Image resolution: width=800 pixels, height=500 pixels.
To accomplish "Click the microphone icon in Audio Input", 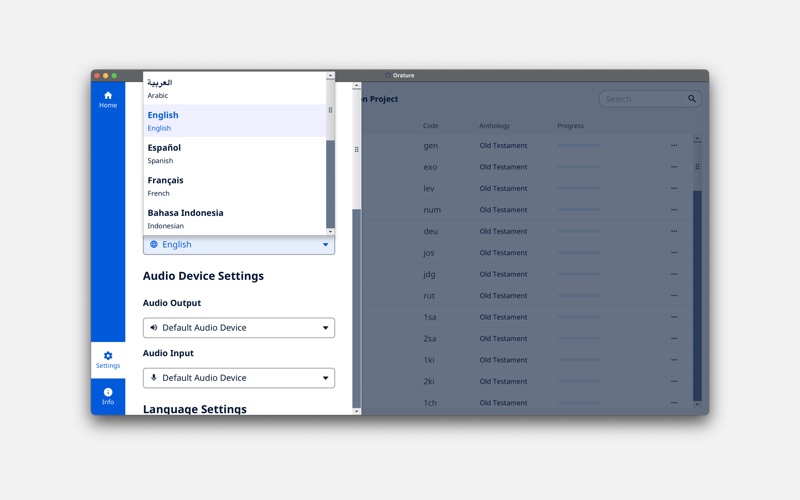I will (x=154, y=378).
